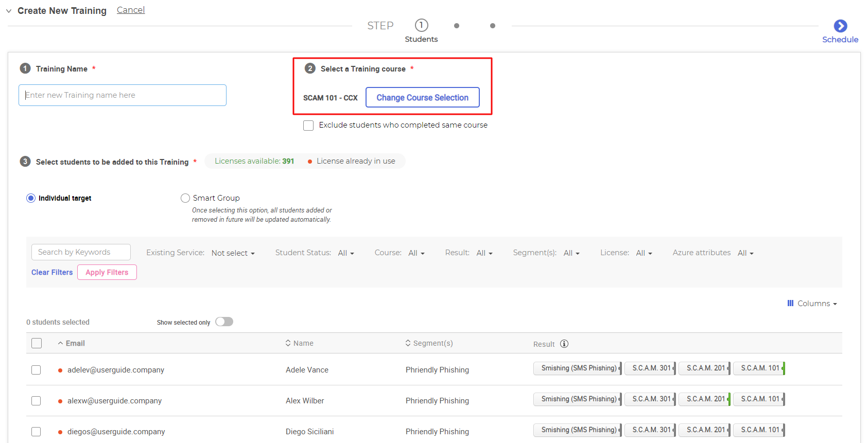The width and height of the screenshot is (868, 443).
Task: Click the name cell Alex Wilber
Action: [x=305, y=401]
